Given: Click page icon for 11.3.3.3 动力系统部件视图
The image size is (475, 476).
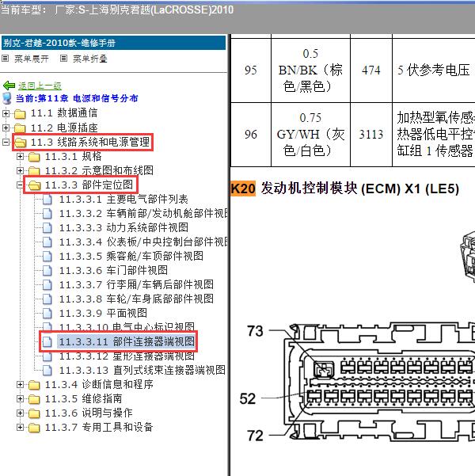Looking at the screenshot, I should click(47, 227).
